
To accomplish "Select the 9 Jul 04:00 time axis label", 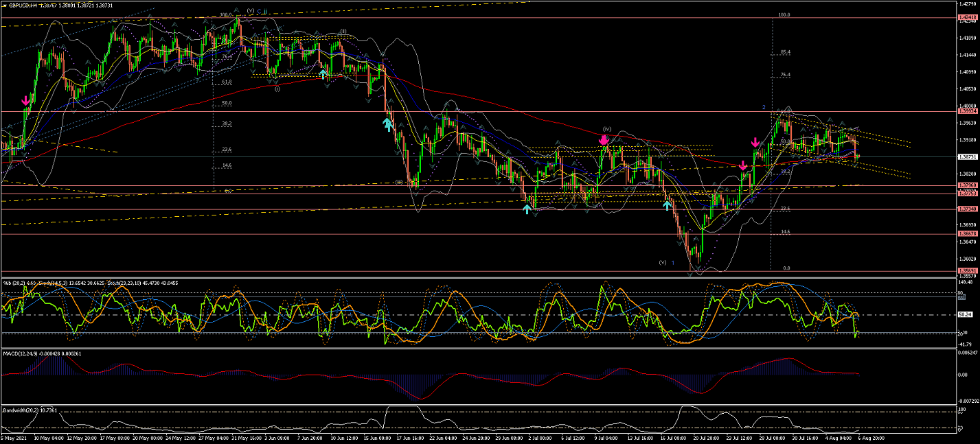I will click(x=605, y=437).
